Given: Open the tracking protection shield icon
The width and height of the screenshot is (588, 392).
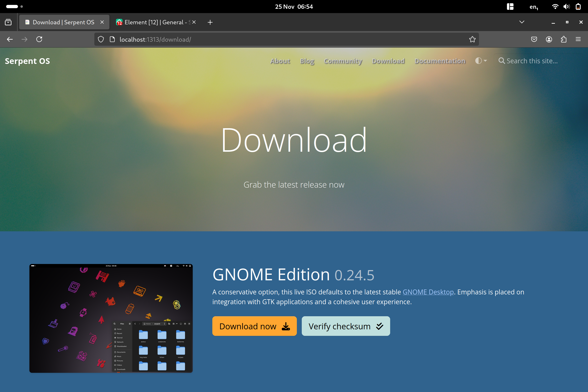Looking at the screenshot, I should point(101,39).
